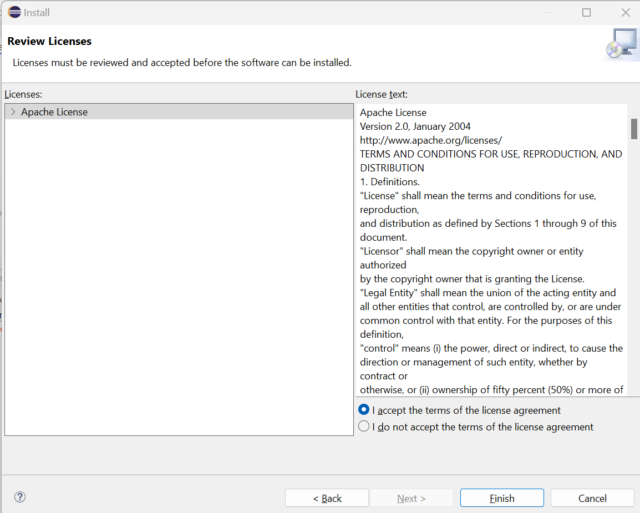
Task: Maximize the Install dialog window
Action: (586, 13)
